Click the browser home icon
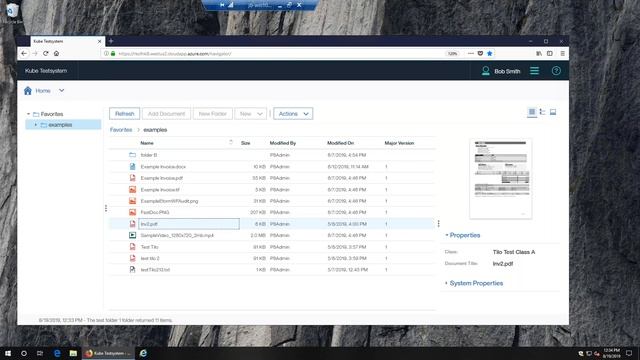 pyautogui.click(x=56, y=53)
